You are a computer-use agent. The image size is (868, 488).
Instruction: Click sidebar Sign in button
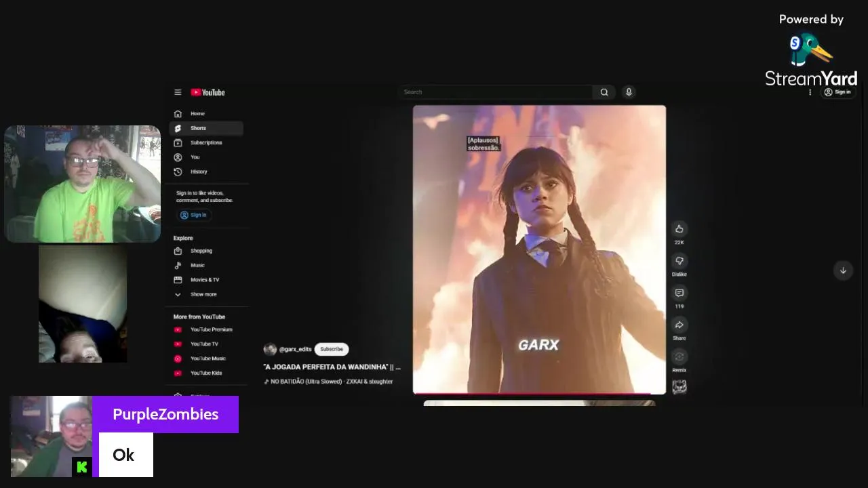[194, 215]
